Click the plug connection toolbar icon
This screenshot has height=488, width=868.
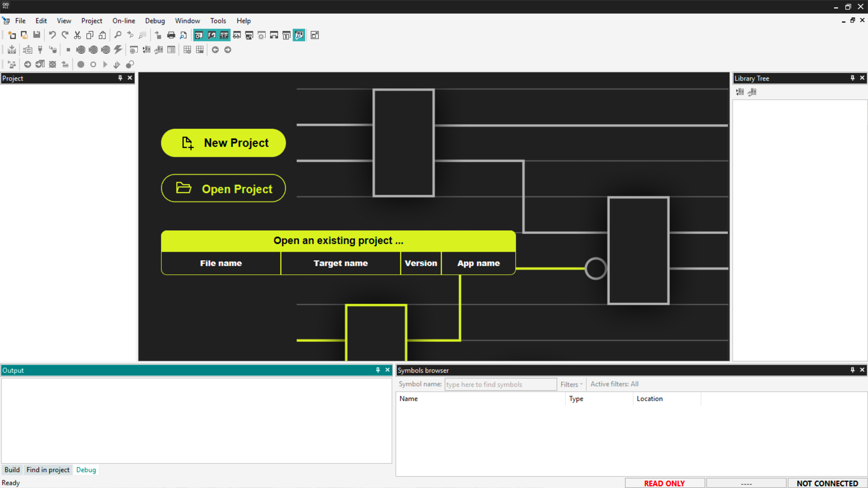point(40,50)
